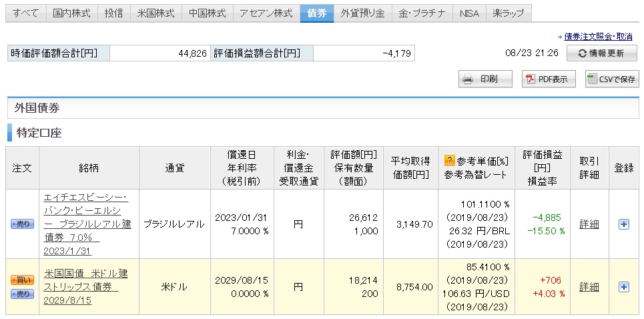
Task: Click the +706 gain value
Action: pos(551,280)
